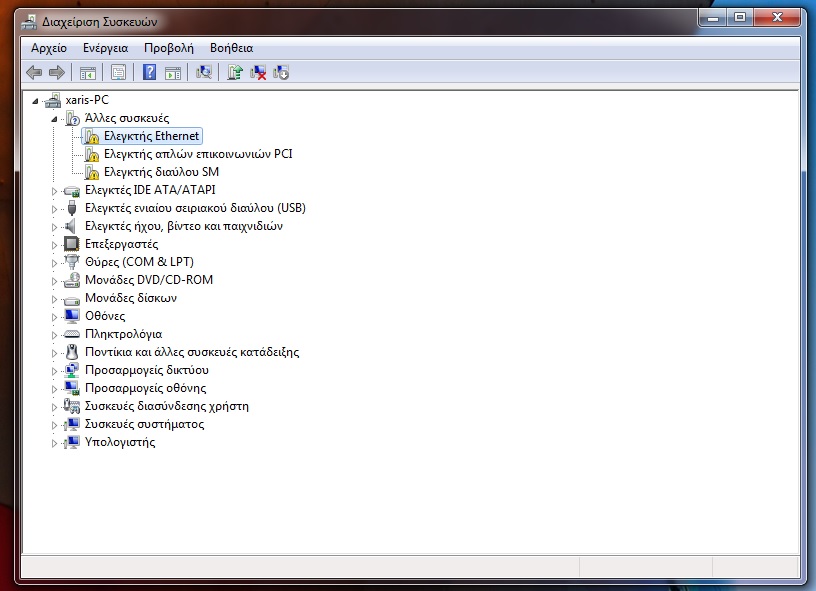The image size is (816, 591).
Task: Click the Πληκτρολόγια keyboard icon
Action: click(x=72, y=334)
